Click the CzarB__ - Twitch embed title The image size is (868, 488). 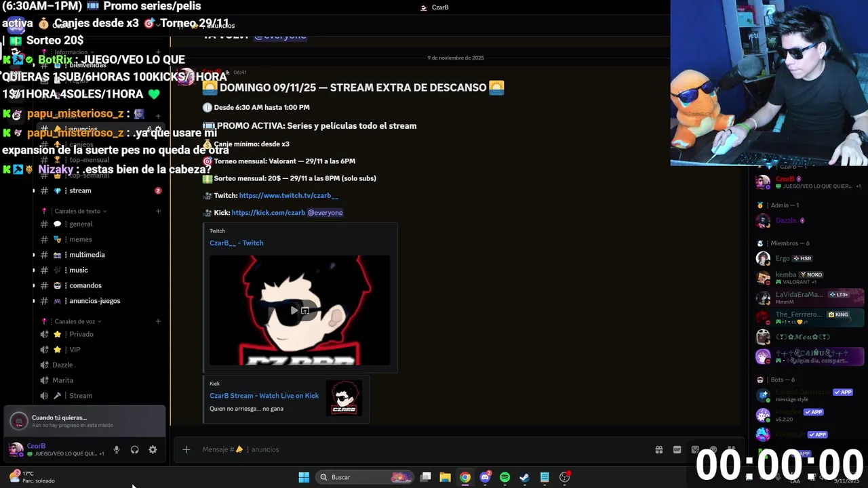(236, 243)
